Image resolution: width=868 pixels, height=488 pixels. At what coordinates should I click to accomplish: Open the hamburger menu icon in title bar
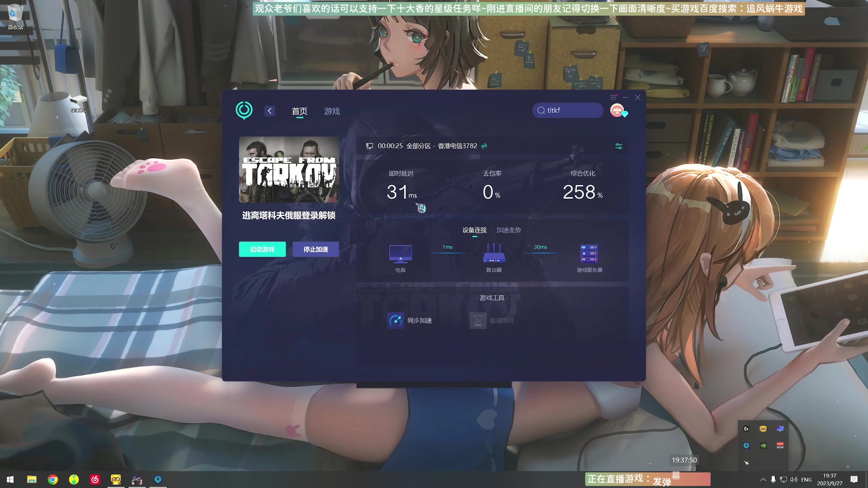613,97
